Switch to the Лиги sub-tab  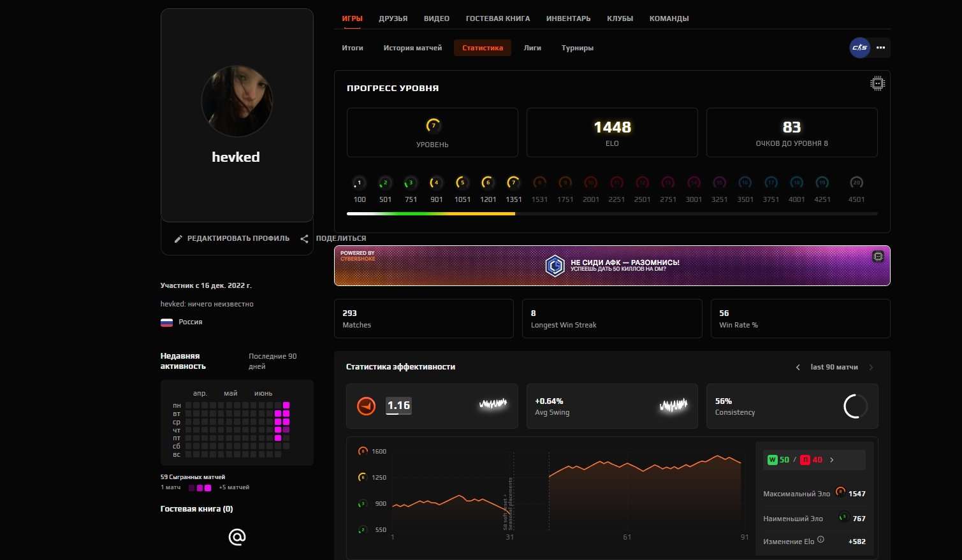coord(532,48)
